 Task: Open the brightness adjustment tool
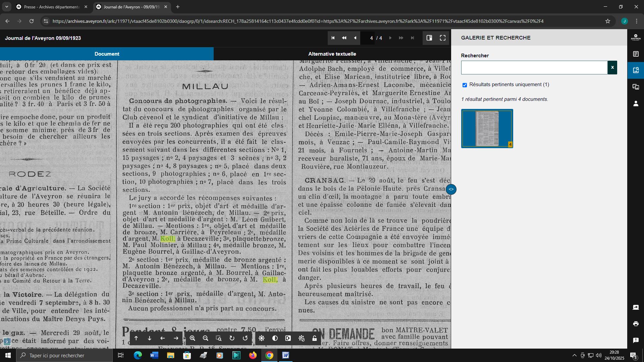click(262, 339)
